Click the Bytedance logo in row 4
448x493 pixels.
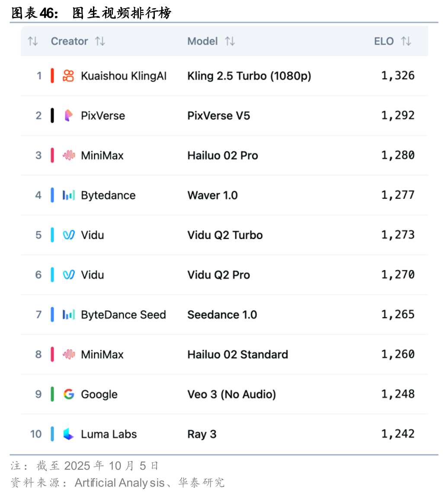pyautogui.click(x=68, y=195)
